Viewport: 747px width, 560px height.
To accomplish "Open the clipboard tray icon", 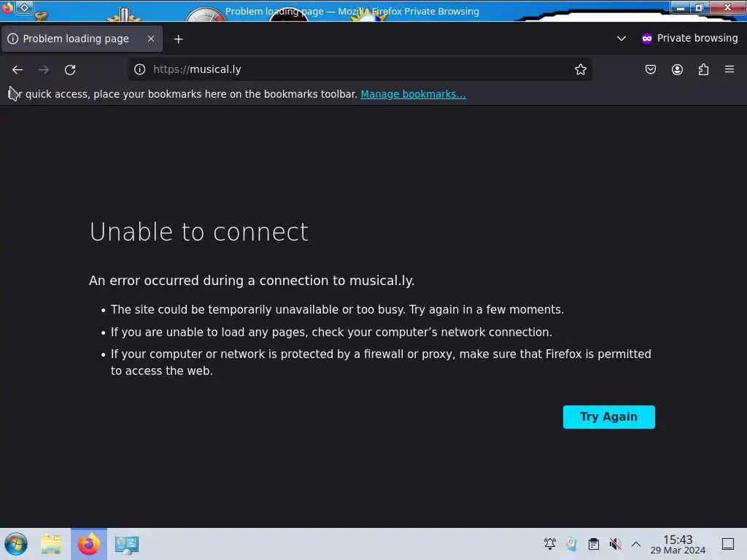I will [x=594, y=544].
